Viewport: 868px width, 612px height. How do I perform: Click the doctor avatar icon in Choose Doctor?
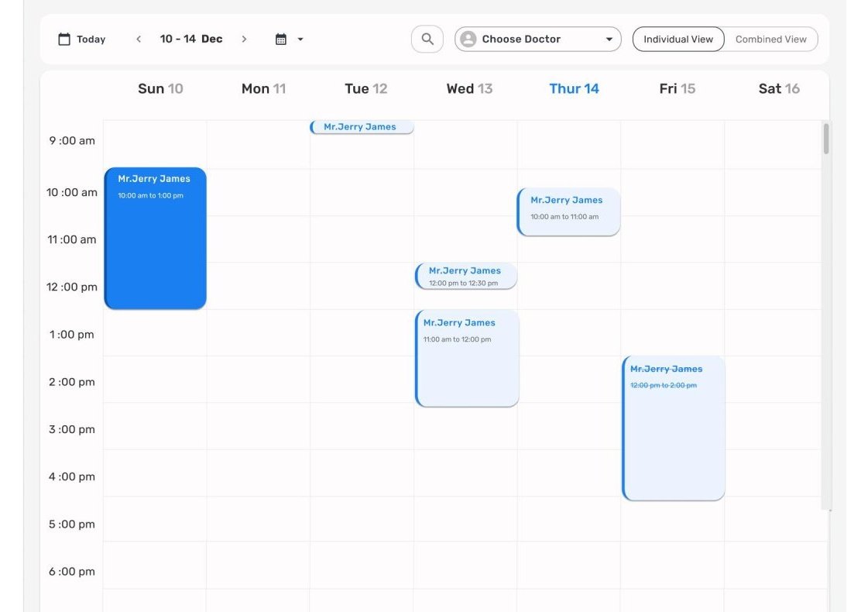click(468, 38)
